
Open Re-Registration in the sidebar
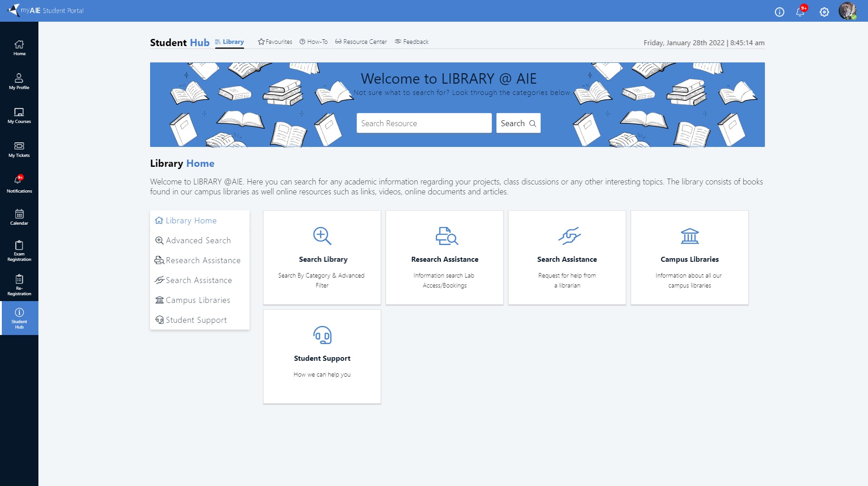click(x=19, y=285)
